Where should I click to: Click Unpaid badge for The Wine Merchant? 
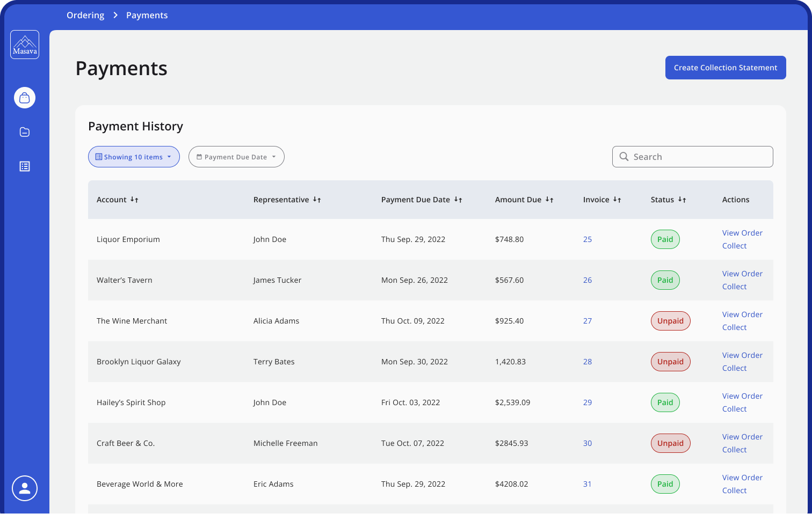pos(671,321)
